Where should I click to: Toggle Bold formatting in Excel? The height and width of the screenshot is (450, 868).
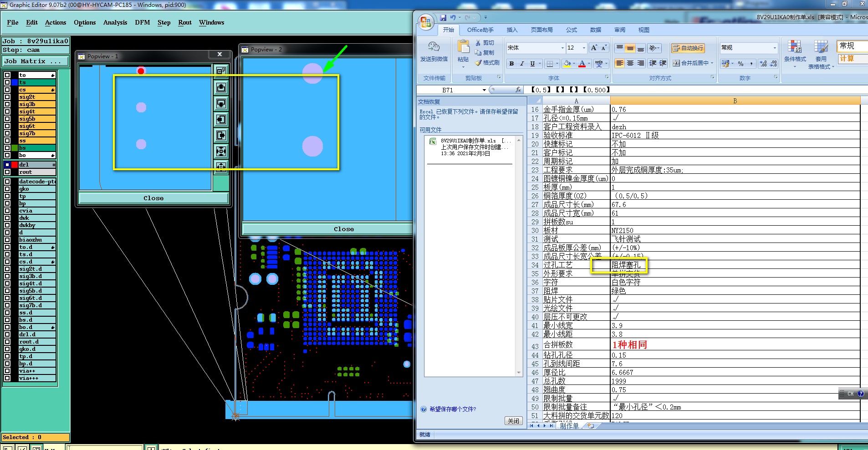point(511,64)
